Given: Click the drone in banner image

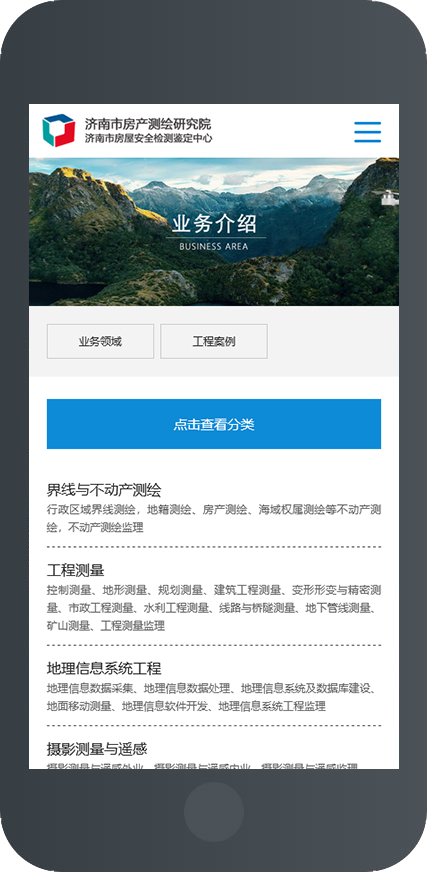Looking at the screenshot, I should (389, 197).
